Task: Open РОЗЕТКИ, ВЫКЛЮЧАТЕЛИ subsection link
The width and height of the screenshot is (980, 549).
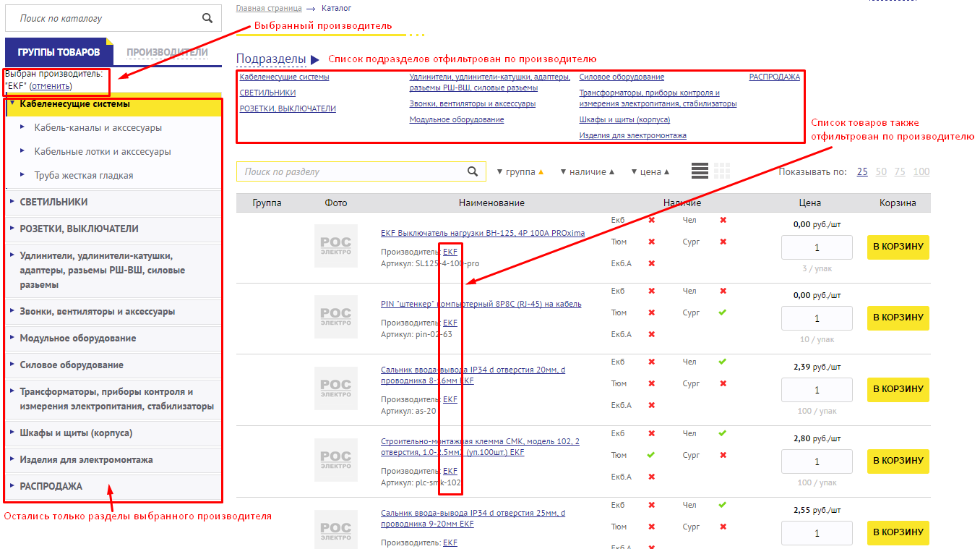Action: pyautogui.click(x=288, y=108)
